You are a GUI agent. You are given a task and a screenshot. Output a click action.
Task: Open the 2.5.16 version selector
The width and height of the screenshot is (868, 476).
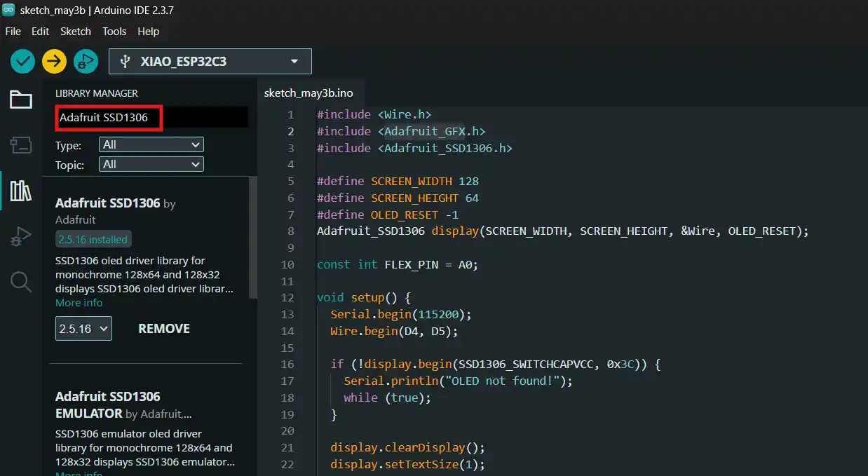point(83,328)
